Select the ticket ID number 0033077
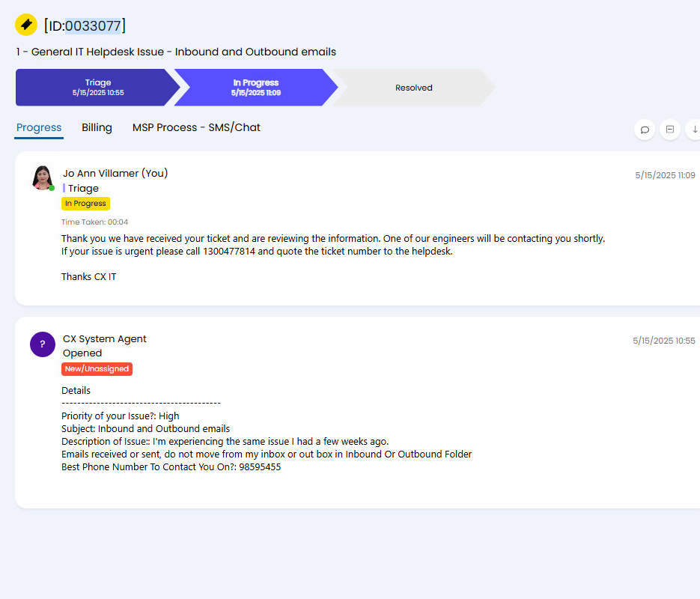The height and width of the screenshot is (599, 700). [94, 26]
